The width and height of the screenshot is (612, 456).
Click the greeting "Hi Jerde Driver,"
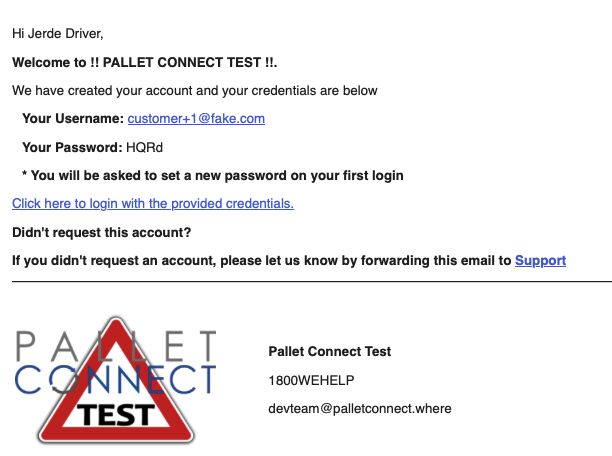coord(57,33)
